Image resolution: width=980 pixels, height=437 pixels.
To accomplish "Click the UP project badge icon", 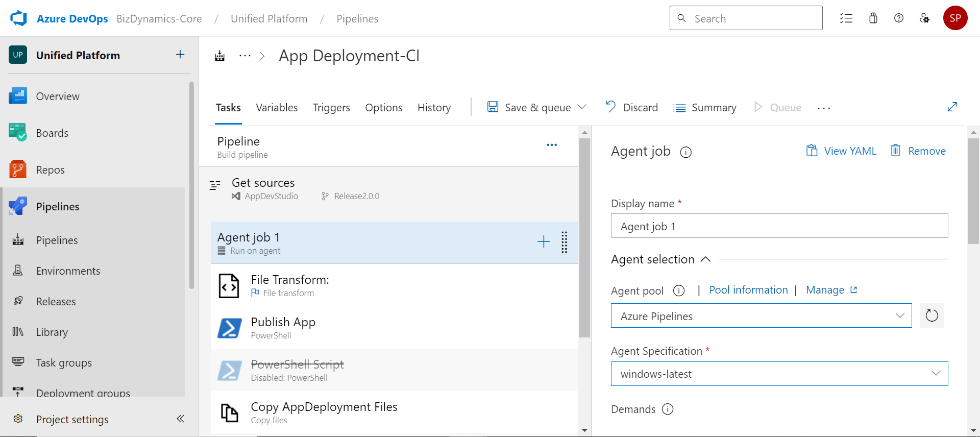I will [x=18, y=55].
